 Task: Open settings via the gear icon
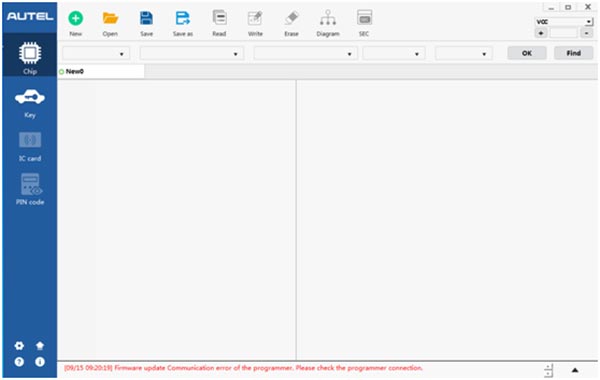pyautogui.click(x=19, y=346)
